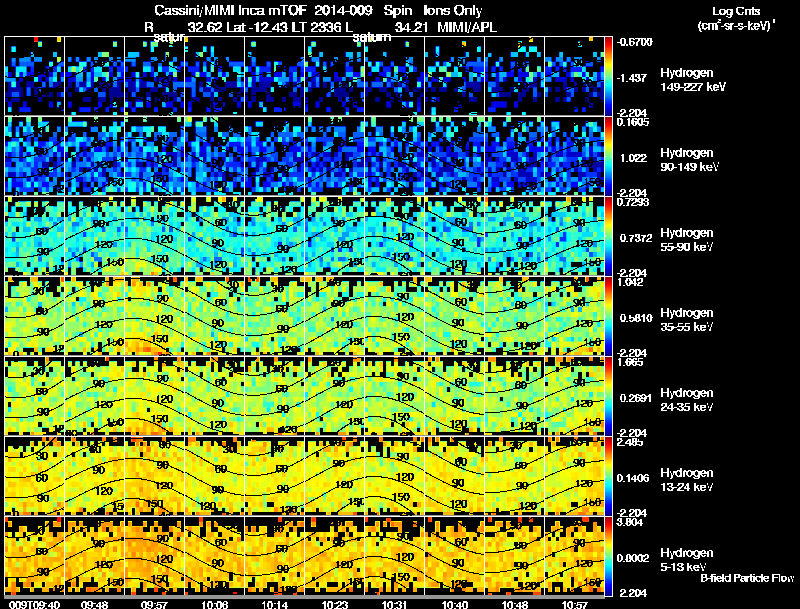Click the 10:57 time axis marker

coord(574,604)
